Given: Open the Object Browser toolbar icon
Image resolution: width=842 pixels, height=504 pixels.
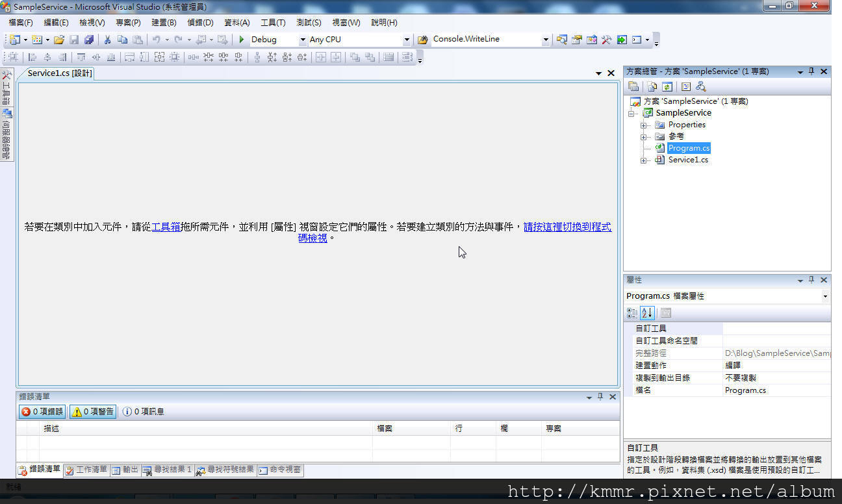Looking at the screenshot, I should 592,40.
